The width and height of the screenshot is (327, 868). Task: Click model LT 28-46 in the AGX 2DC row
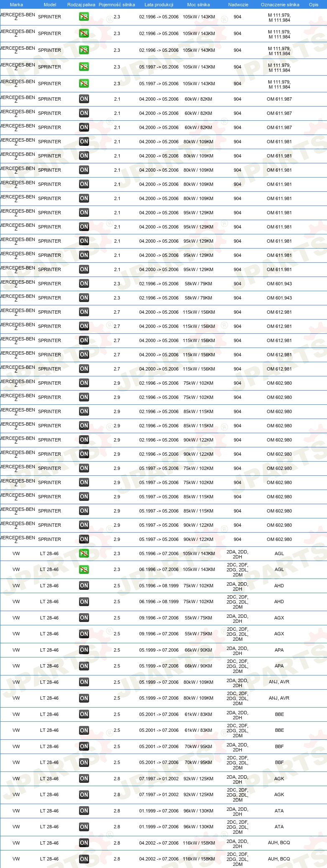49,634
